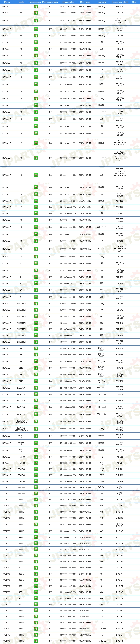Viewport: 140px width, 644px height.
Task: Click fuel icon in F2N 730 row
Action: 36,13
